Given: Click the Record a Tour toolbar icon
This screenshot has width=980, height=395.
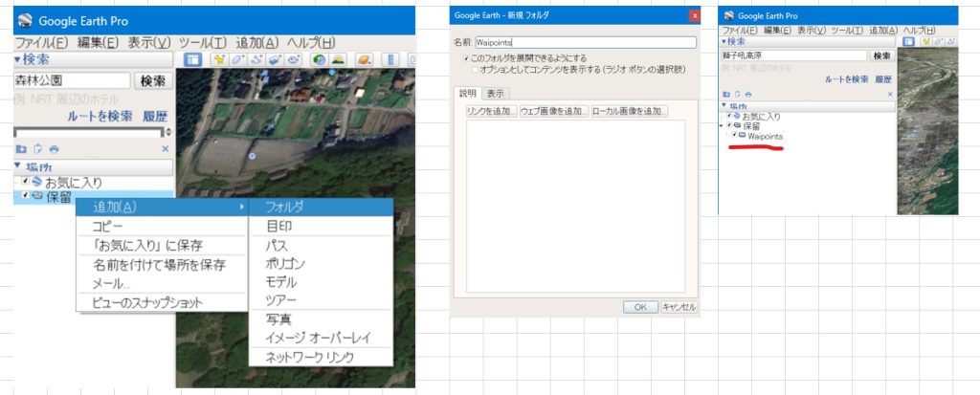Looking at the screenshot, I should click(293, 60).
